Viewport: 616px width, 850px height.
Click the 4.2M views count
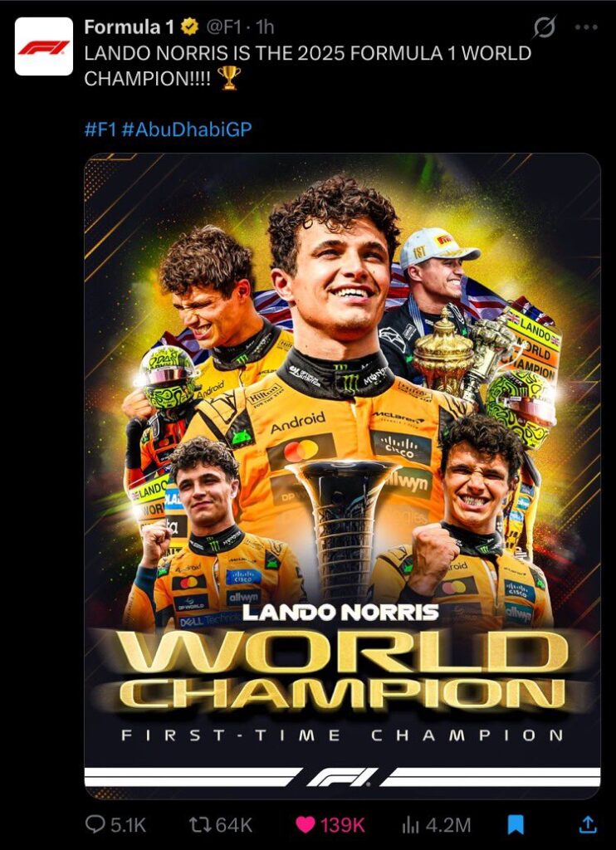pyautogui.click(x=448, y=825)
